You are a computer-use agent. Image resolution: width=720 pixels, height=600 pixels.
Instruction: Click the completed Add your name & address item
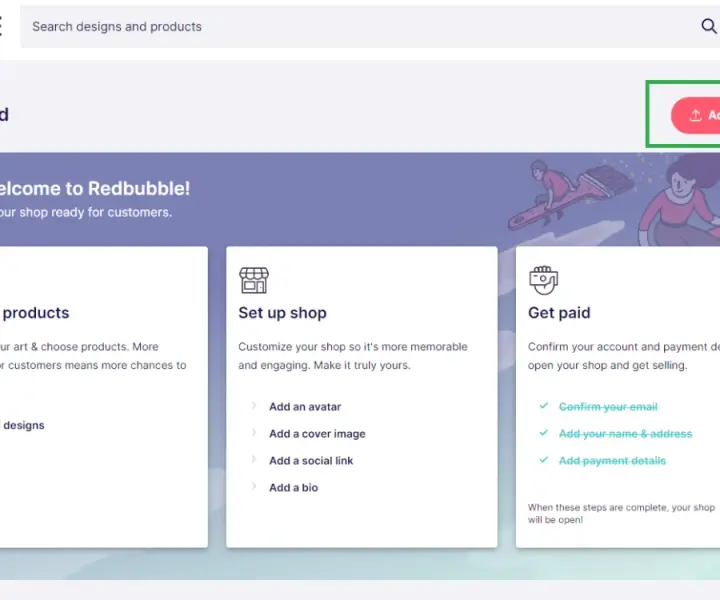(x=625, y=434)
